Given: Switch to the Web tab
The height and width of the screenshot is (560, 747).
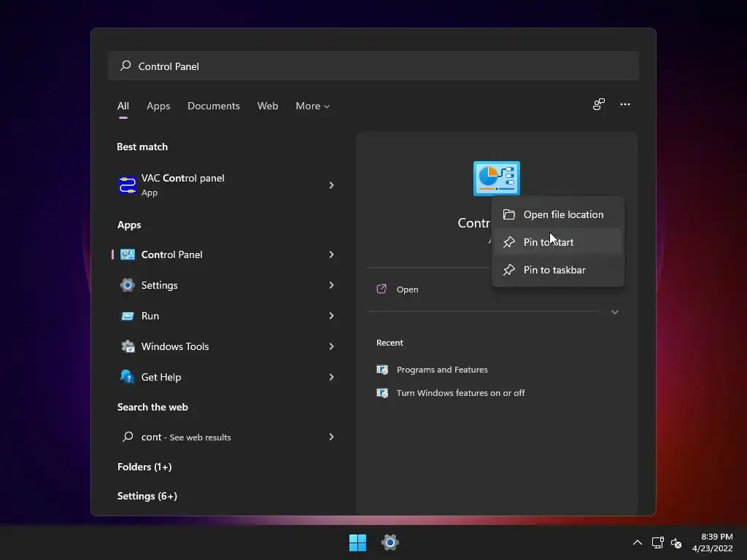Looking at the screenshot, I should click(268, 106).
